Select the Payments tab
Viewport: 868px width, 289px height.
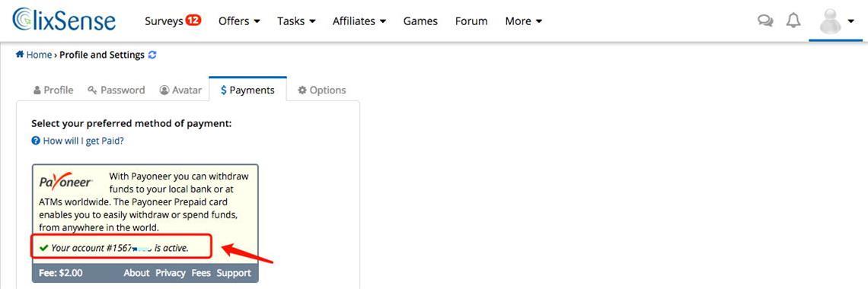coord(247,90)
